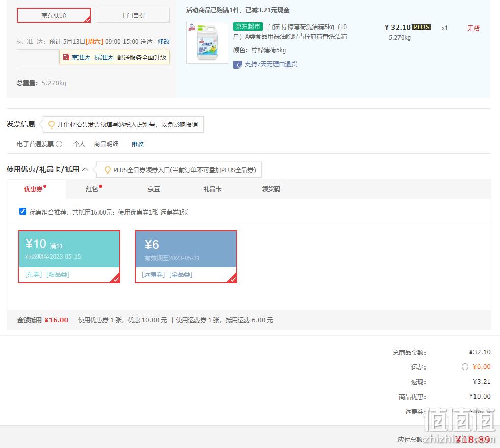Image resolution: width=500 pixels, height=448 pixels.
Task: Click the PLUS price badge
Action: tap(421, 27)
